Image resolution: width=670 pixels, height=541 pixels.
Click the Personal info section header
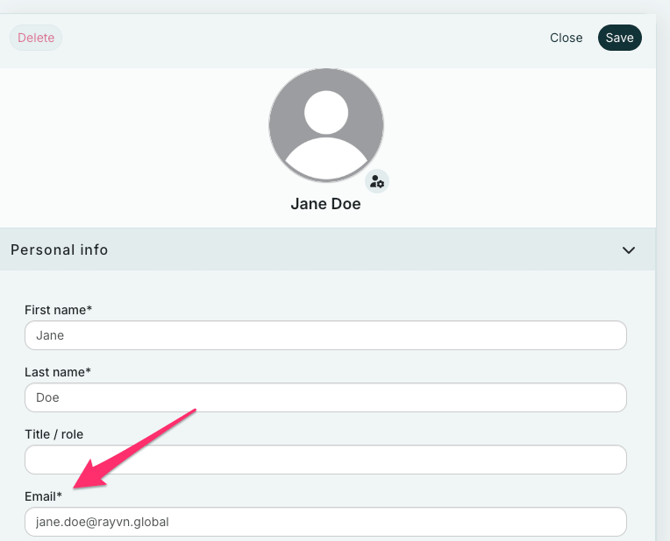click(x=60, y=250)
